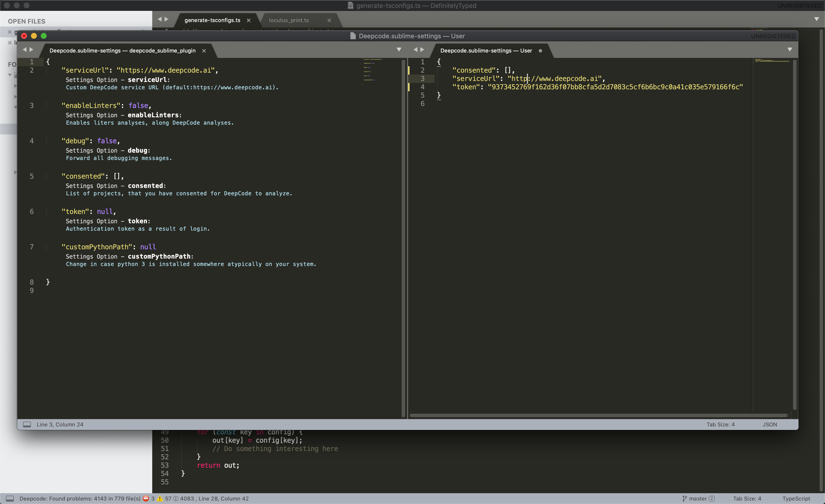Open the tab list dropdown in the DefinitelyTyped window
The width and height of the screenshot is (825, 504).
(x=817, y=19)
